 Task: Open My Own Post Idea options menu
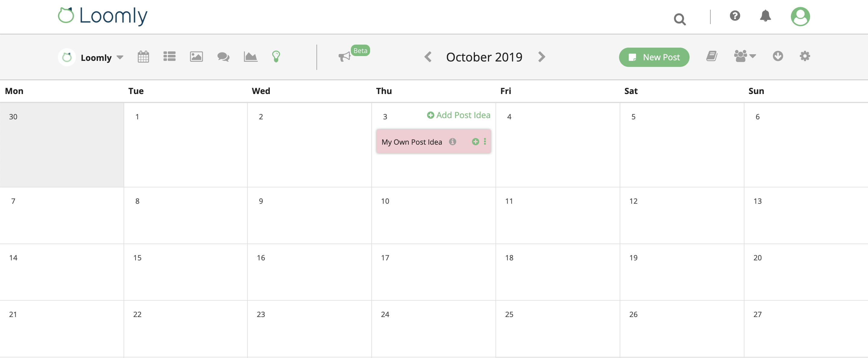tap(485, 142)
